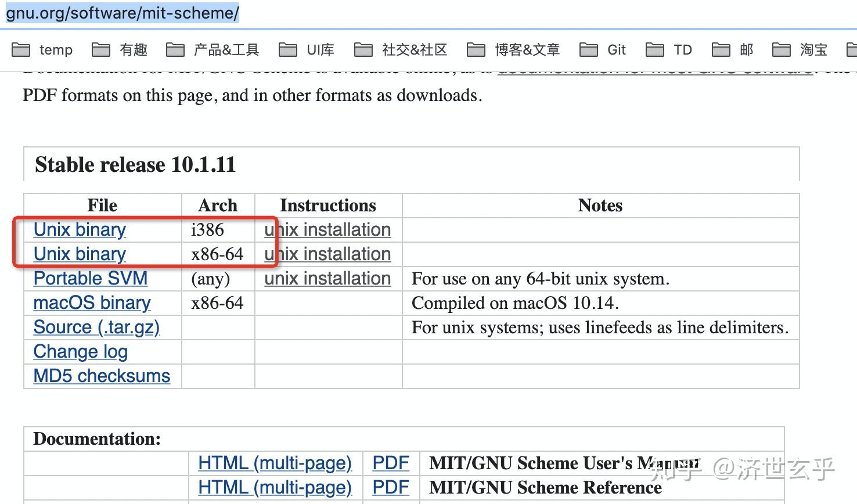Open the Source (.tar.gz) link
The width and height of the screenshot is (857, 504).
[x=96, y=327]
